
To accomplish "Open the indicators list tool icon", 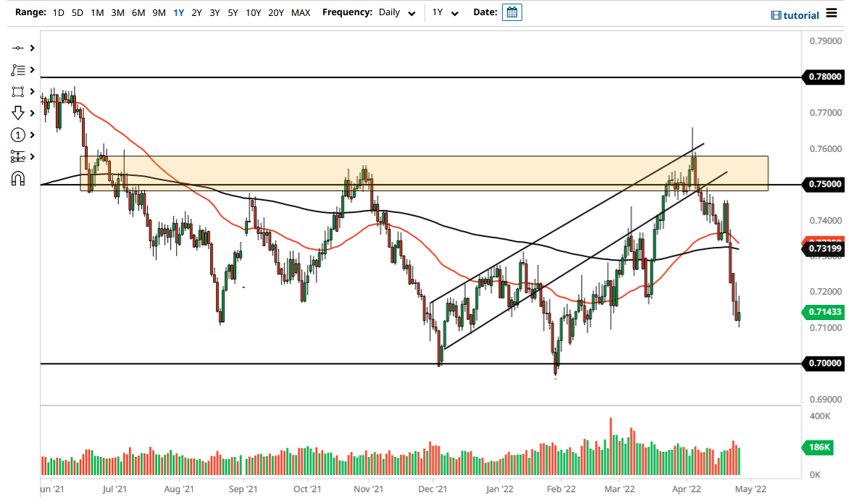I will click(x=16, y=69).
